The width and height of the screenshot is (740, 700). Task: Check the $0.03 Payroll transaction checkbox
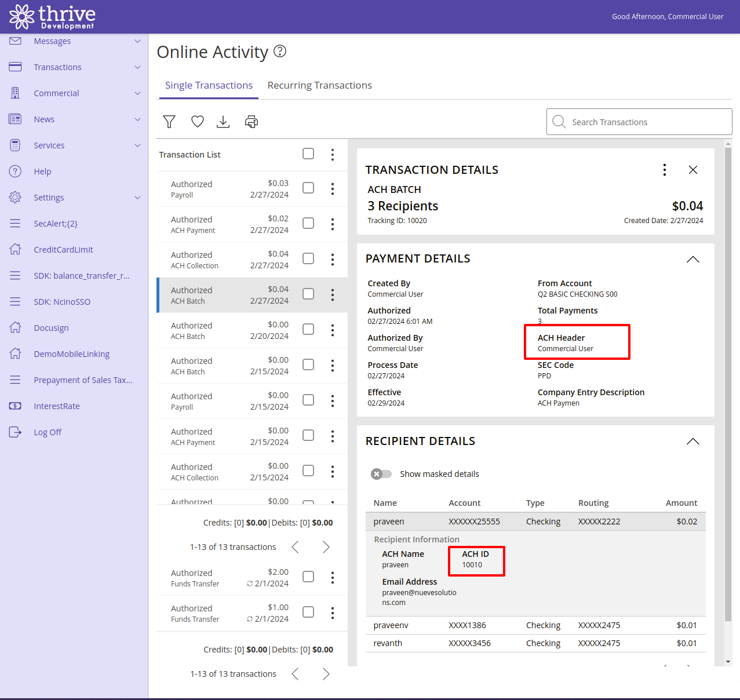(x=308, y=188)
